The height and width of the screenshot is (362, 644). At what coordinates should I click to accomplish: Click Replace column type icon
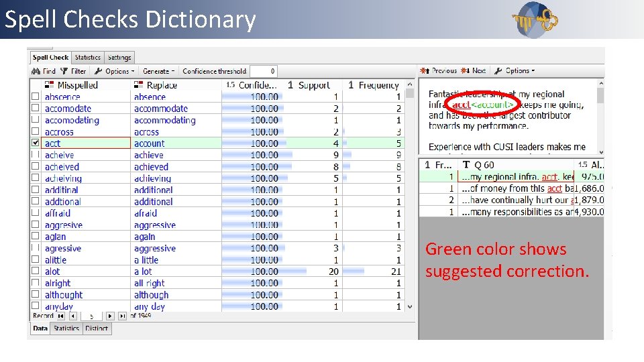[138, 84]
